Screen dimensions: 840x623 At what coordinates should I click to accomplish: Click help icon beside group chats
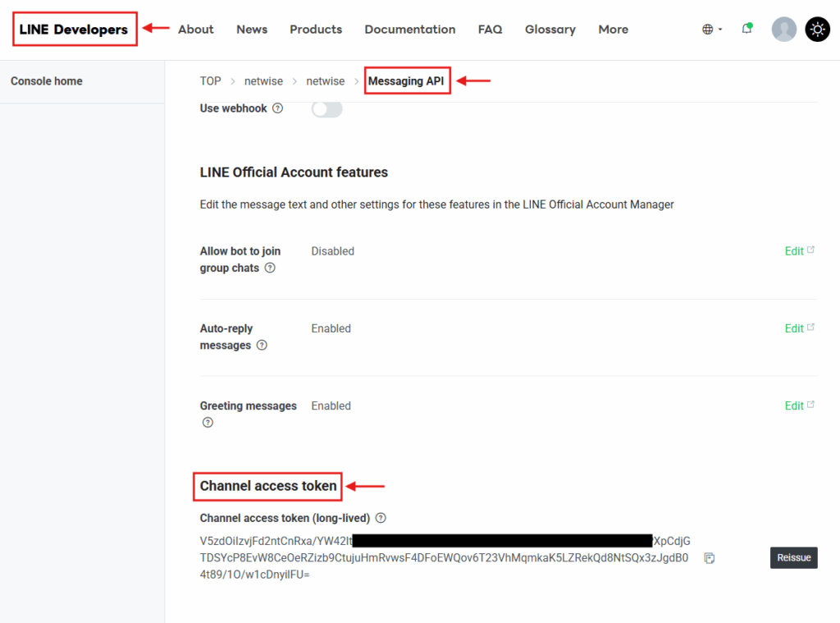[x=270, y=268]
